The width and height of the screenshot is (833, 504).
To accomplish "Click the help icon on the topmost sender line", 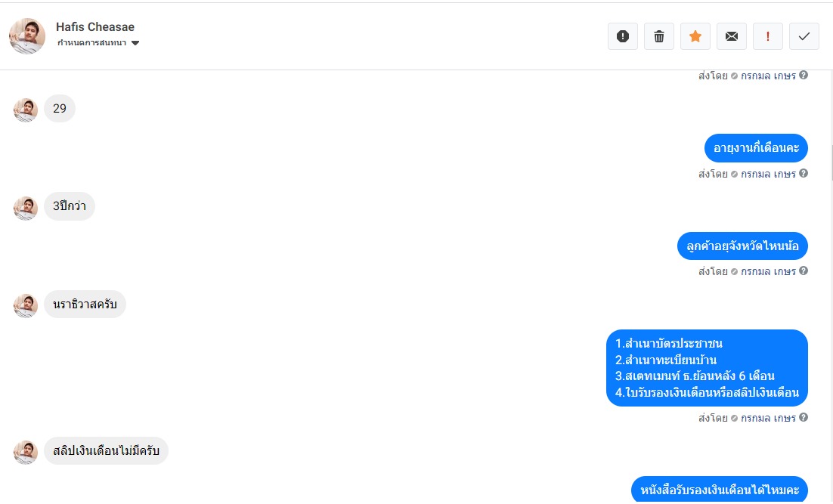I will (x=804, y=75).
